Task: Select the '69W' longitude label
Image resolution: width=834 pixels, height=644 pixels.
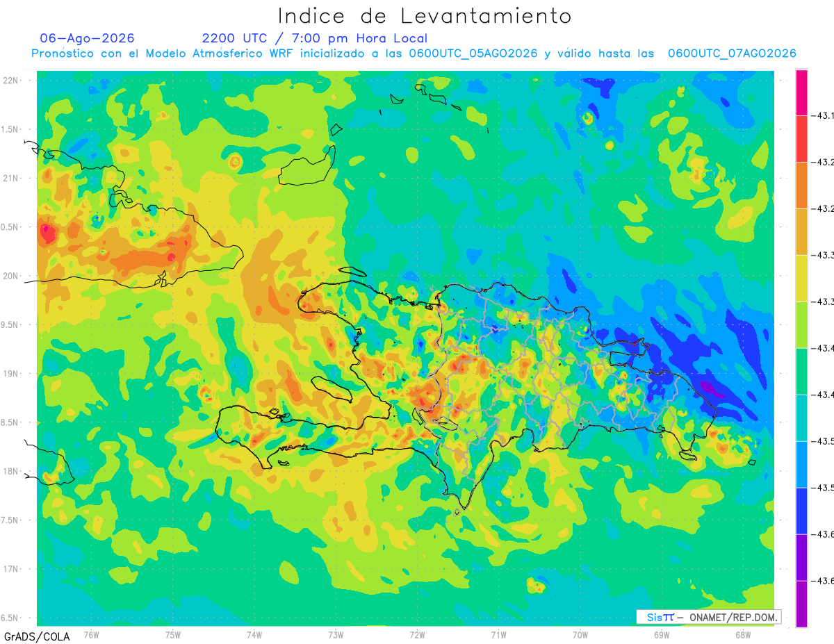Action: [662, 634]
